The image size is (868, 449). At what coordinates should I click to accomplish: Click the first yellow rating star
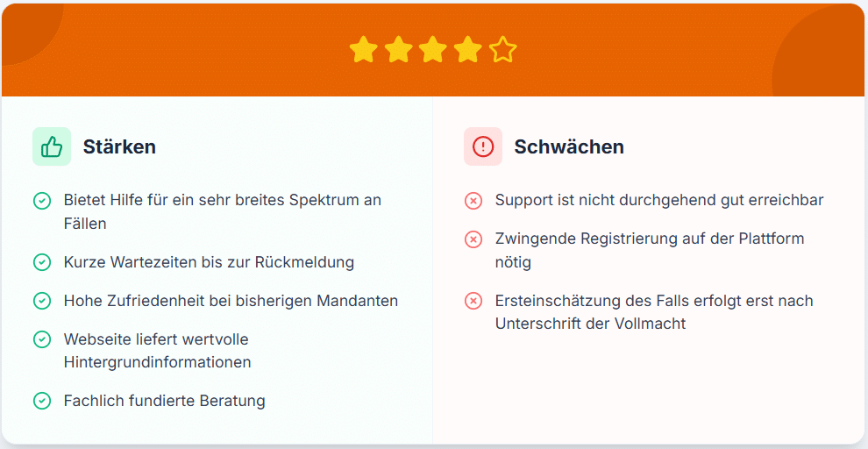(x=363, y=50)
